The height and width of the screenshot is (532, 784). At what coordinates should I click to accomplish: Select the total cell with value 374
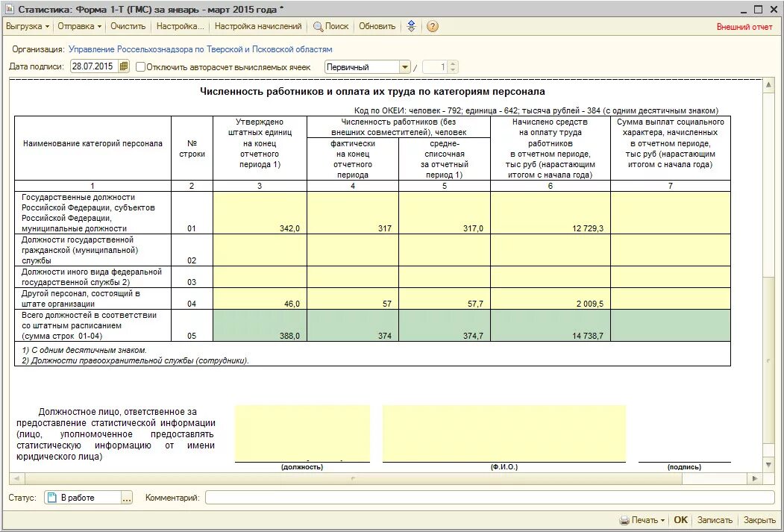tap(353, 325)
